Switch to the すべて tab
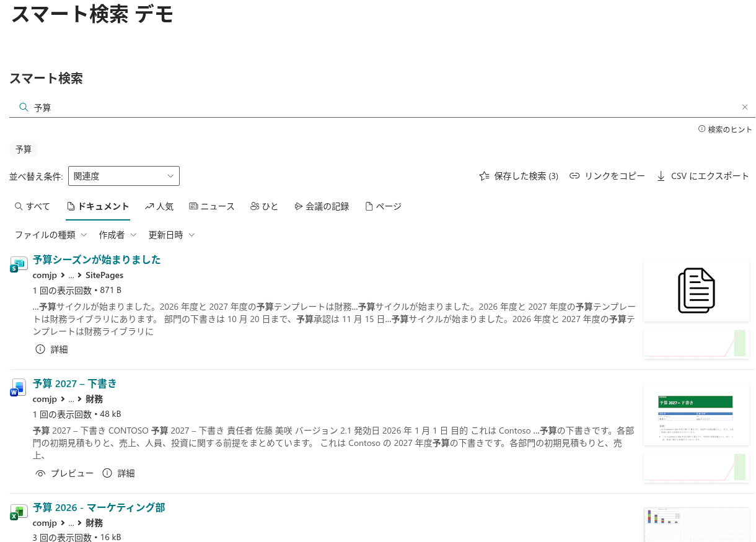Screen dimensions: 756x542 click(32, 206)
